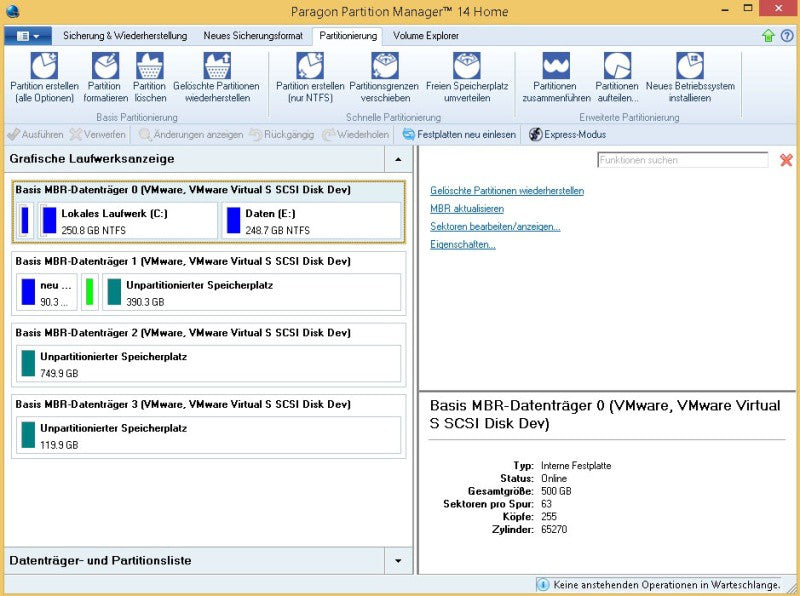Image resolution: width=800 pixels, height=596 pixels.
Task: Click the 'Verwerfen' toolbar button
Action: (x=97, y=135)
